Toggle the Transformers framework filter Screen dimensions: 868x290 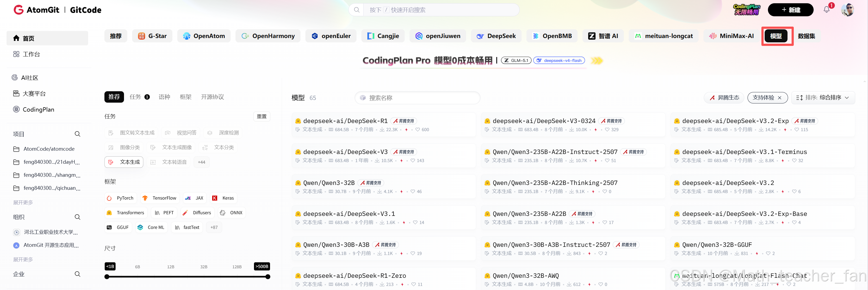[125, 213]
